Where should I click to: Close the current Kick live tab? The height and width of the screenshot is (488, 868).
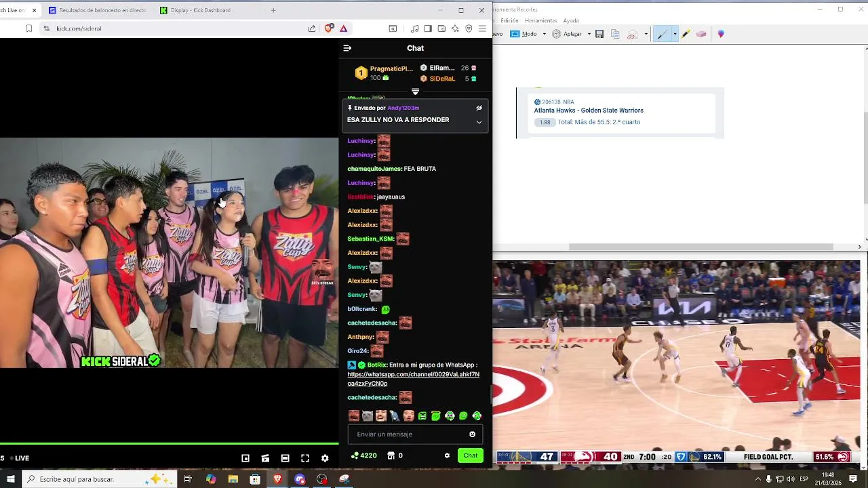tap(34, 10)
